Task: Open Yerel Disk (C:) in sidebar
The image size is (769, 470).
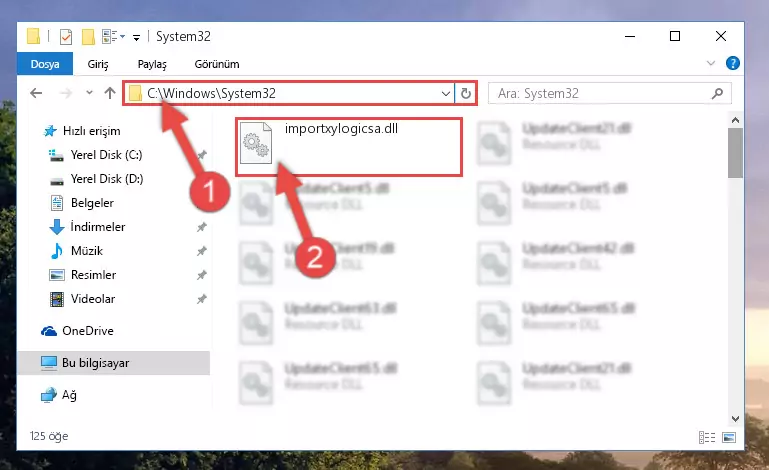Action: point(106,155)
